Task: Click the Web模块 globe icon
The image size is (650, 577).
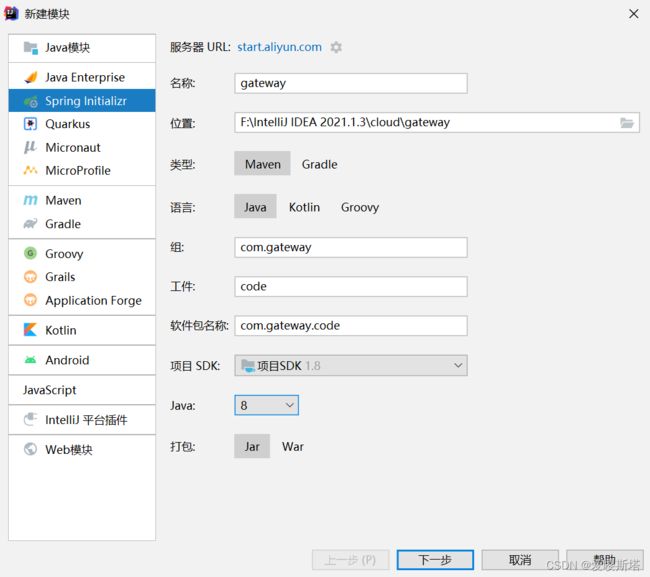Action: coord(30,449)
